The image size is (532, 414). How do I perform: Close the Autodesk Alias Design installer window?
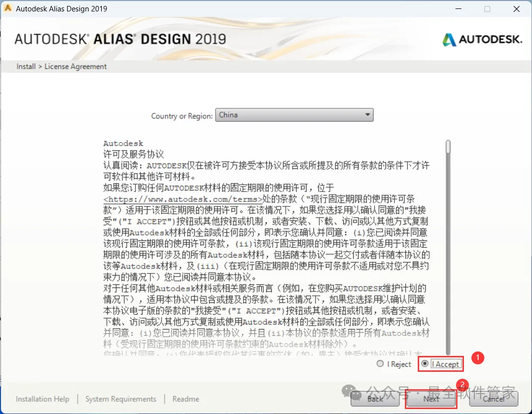(517, 9)
